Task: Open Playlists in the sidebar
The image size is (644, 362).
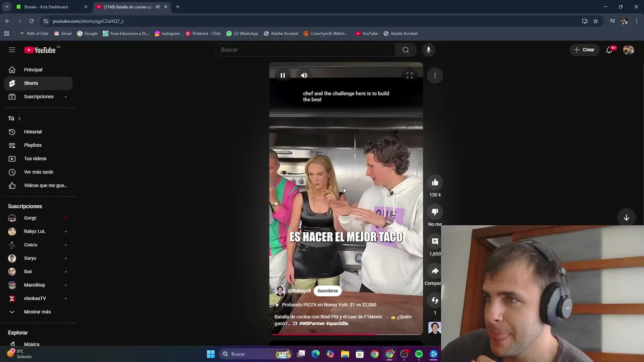Action: point(38,145)
